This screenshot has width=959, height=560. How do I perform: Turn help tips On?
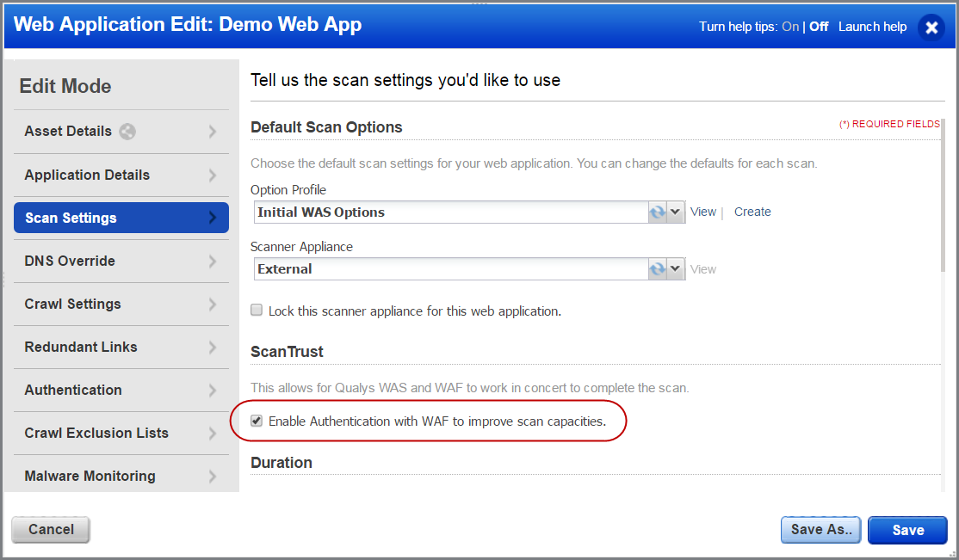point(790,27)
